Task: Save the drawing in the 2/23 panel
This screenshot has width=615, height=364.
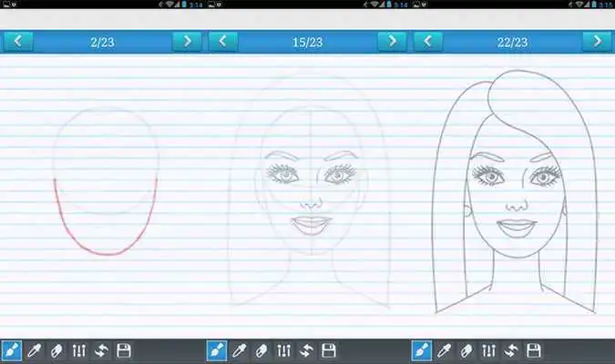Action: point(124,350)
